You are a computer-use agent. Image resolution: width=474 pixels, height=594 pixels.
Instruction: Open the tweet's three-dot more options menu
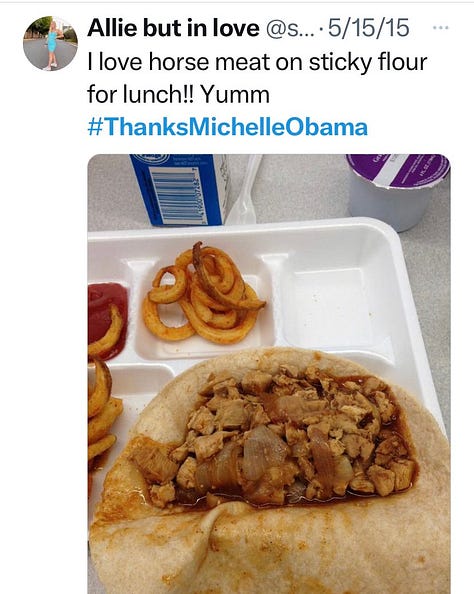(x=441, y=28)
